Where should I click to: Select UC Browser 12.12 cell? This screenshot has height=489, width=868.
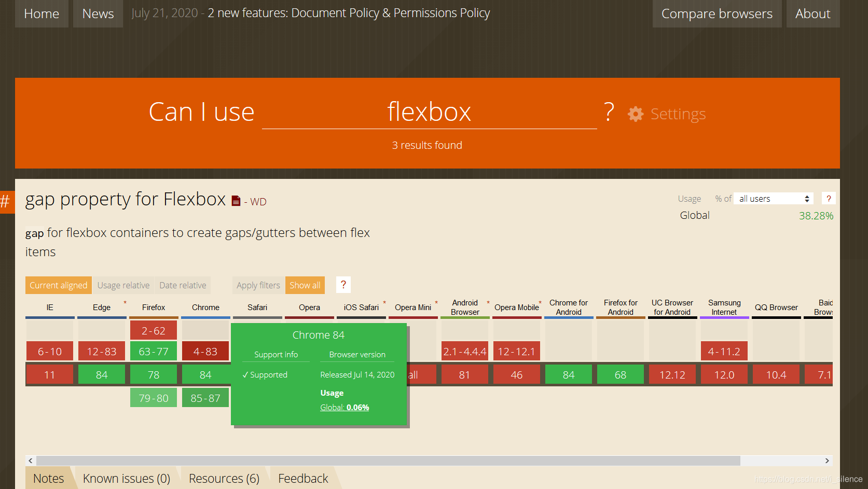[x=672, y=374]
